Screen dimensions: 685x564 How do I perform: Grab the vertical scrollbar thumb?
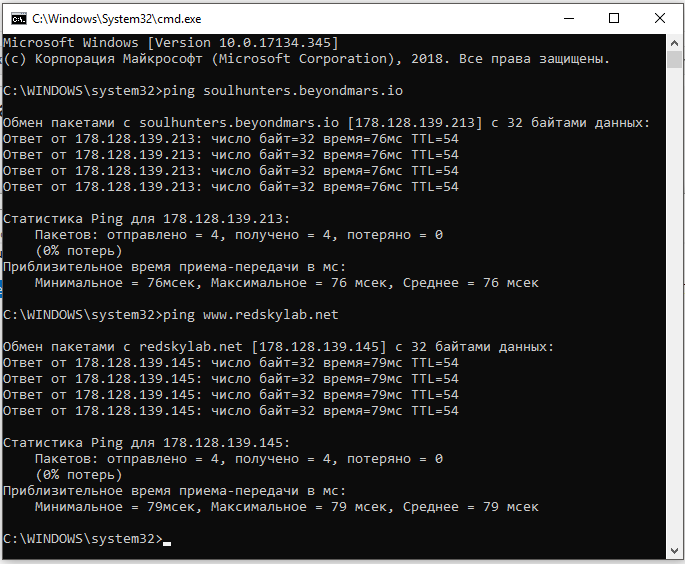pyautogui.click(x=674, y=59)
